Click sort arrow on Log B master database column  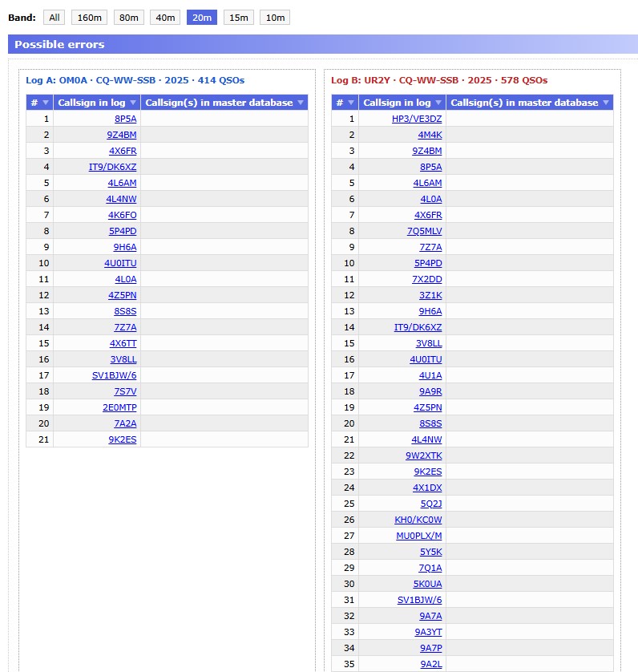click(606, 103)
